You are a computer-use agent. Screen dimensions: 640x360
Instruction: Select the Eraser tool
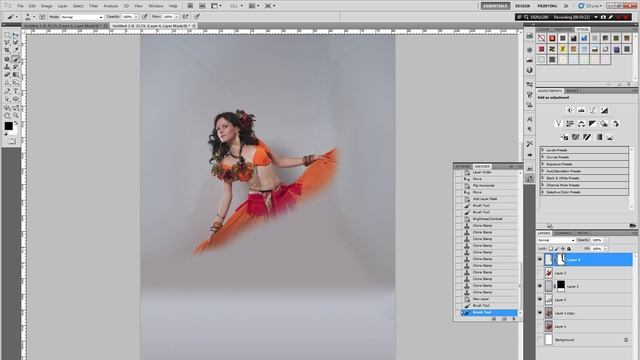(7, 75)
